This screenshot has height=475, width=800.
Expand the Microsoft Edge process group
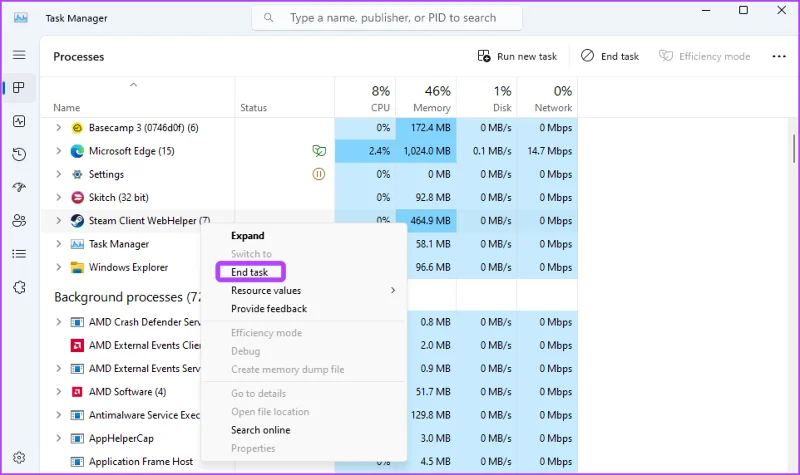pos(58,151)
